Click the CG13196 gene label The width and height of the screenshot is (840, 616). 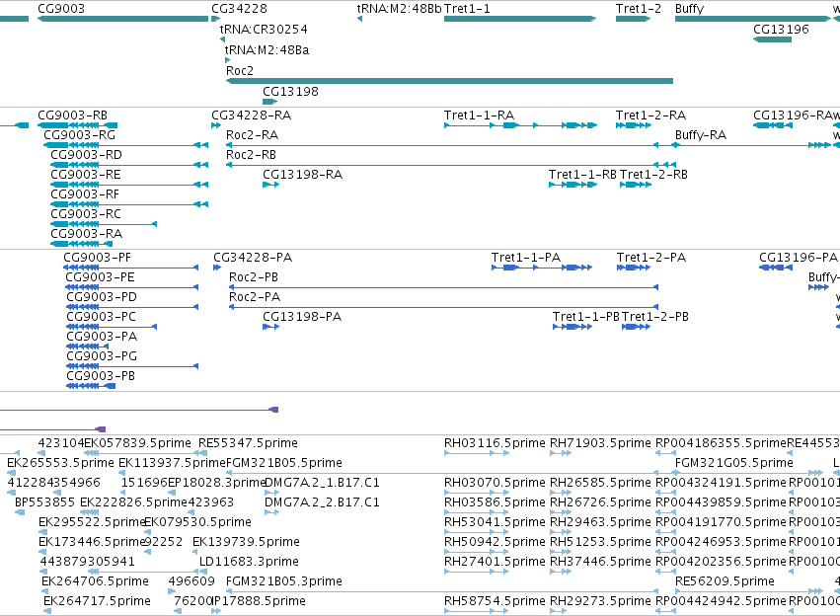coord(781,30)
